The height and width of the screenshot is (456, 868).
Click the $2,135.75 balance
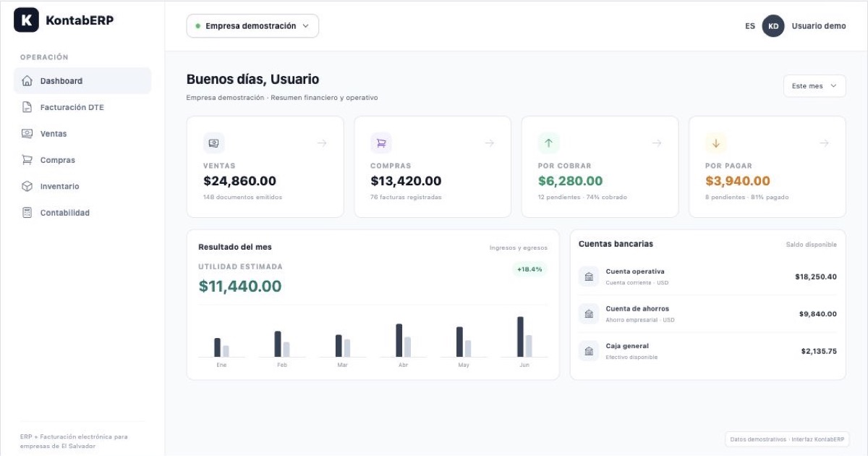[819, 351]
